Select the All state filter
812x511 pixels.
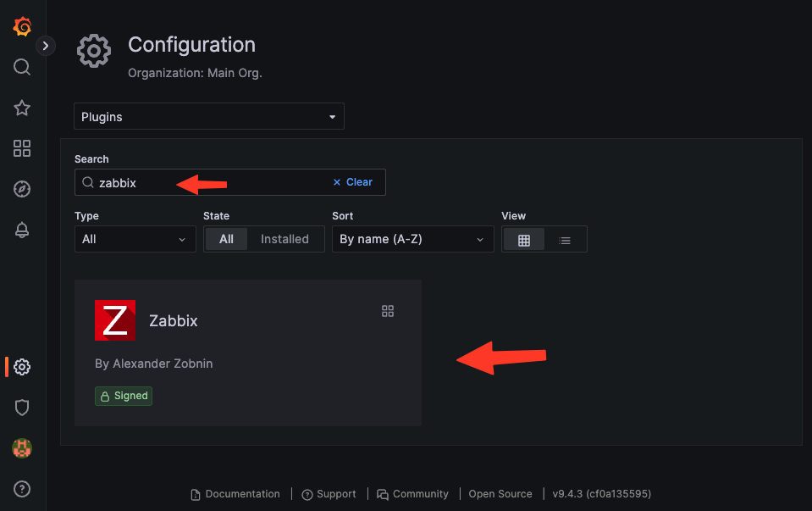point(226,239)
